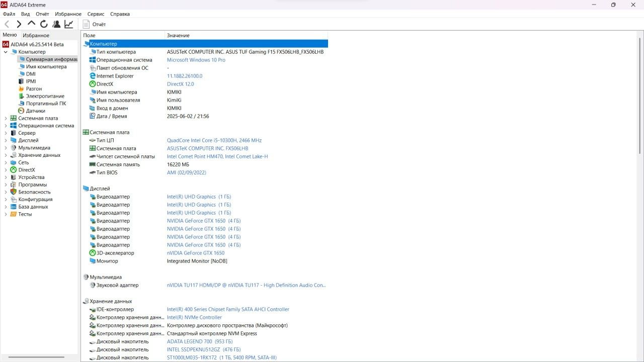The height and width of the screenshot is (362, 644).
Task: Open the Справка menu
Action: pos(120,14)
